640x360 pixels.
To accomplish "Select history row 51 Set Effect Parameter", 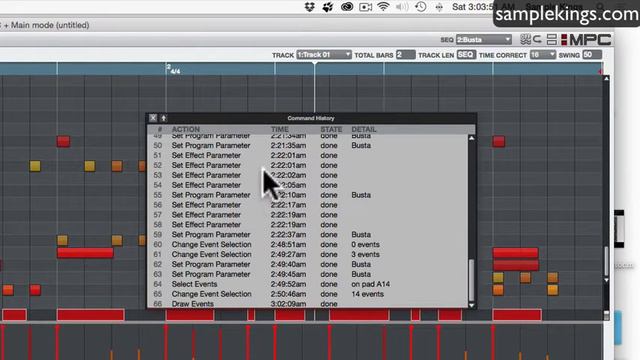I will pyautogui.click(x=307, y=156).
